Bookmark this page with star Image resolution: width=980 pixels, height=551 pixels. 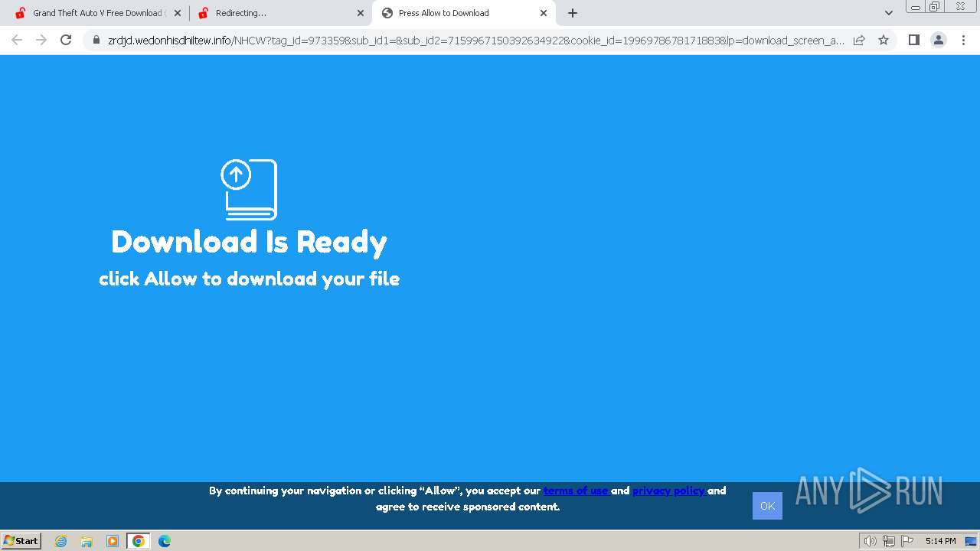[884, 40]
